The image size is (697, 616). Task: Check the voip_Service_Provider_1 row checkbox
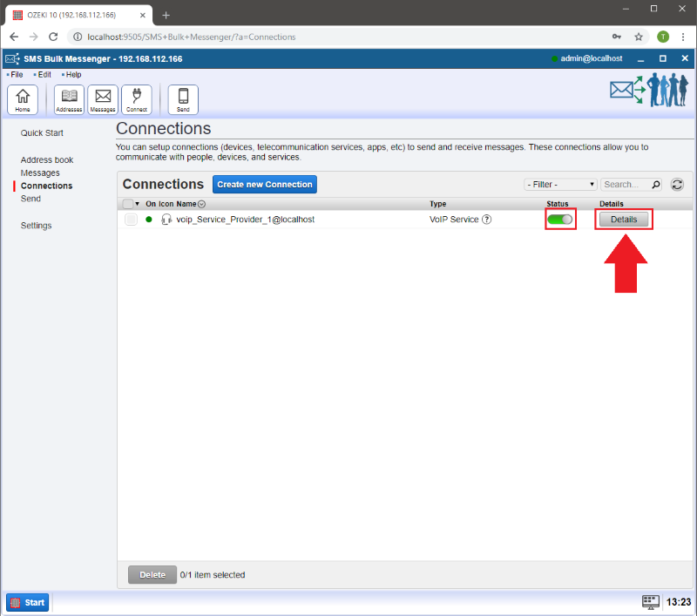coord(131,220)
